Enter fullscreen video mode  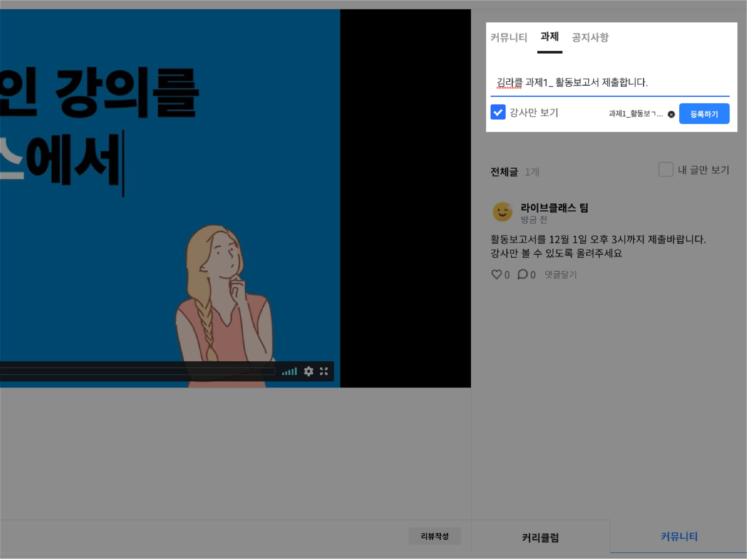[x=324, y=372]
